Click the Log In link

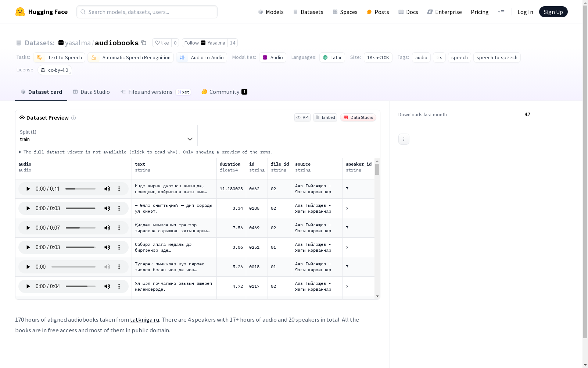pyautogui.click(x=525, y=12)
